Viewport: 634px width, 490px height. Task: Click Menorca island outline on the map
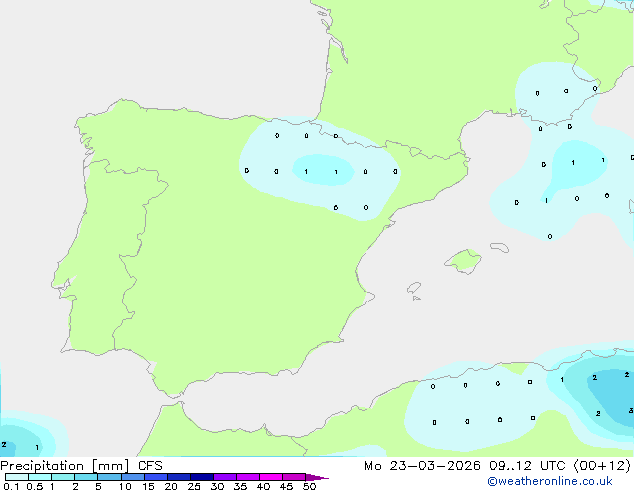pyautogui.click(x=500, y=247)
